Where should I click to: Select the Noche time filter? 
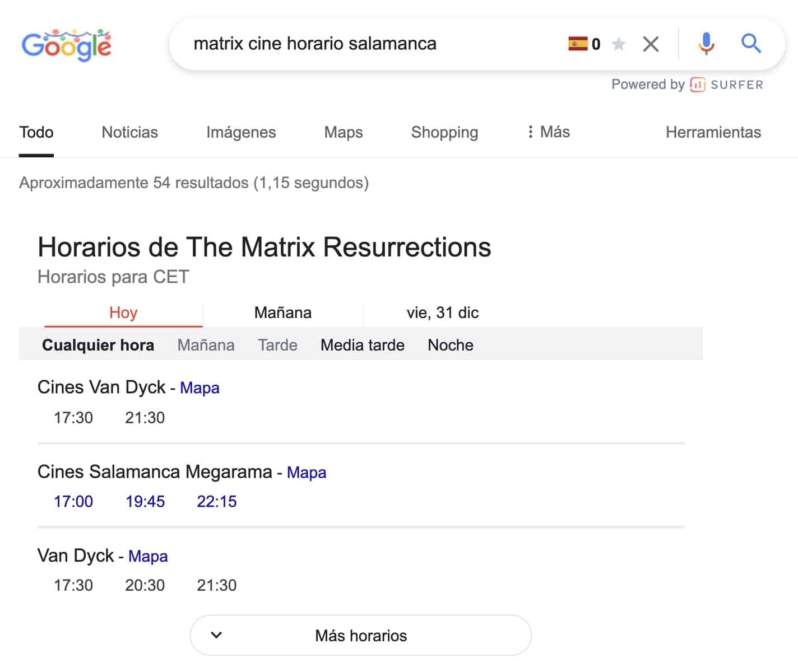[451, 345]
